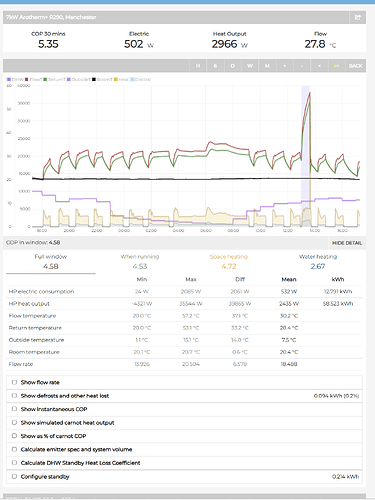Click the Heat Output value 2966 W
Viewport: 375px width, 500px height.
(x=230, y=44)
